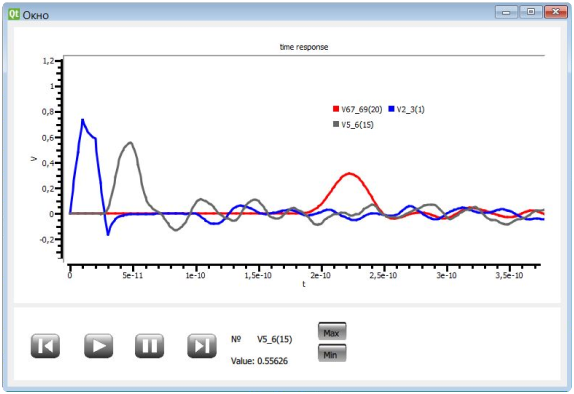Skip to last frame with skip-forward button
The image size is (574, 394).
click(202, 346)
